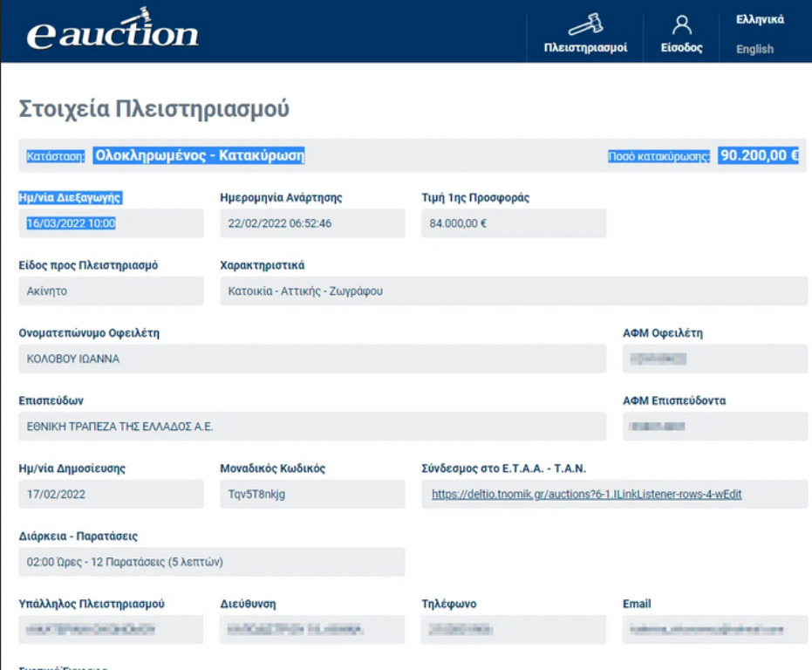Open the deltio.tnomik.gr auctions link
The image size is (812, 670).
coord(586,495)
